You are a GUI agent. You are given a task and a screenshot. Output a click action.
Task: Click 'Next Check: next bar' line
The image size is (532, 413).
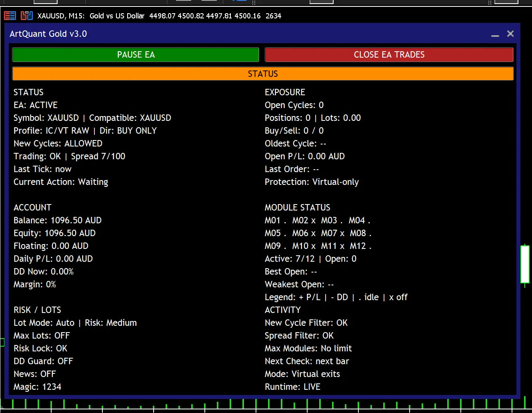[307, 361]
